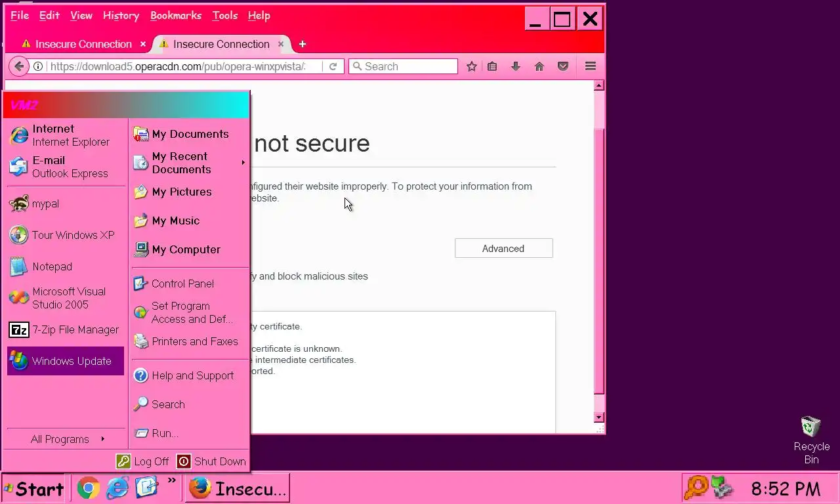Image resolution: width=840 pixels, height=504 pixels.
Task: Open My Computer
Action: [x=190, y=249]
